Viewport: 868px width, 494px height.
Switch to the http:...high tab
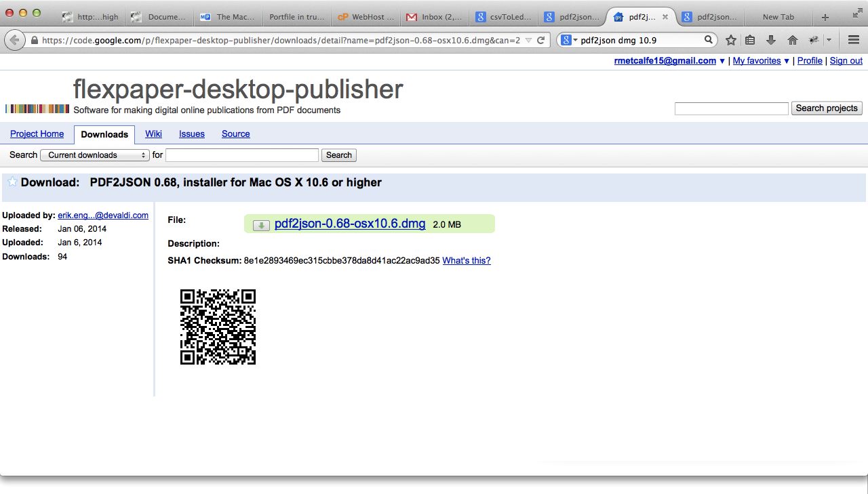click(x=90, y=17)
